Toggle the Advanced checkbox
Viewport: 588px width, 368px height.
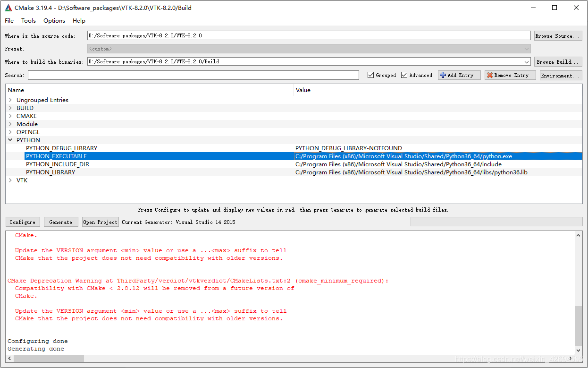point(404,75)
